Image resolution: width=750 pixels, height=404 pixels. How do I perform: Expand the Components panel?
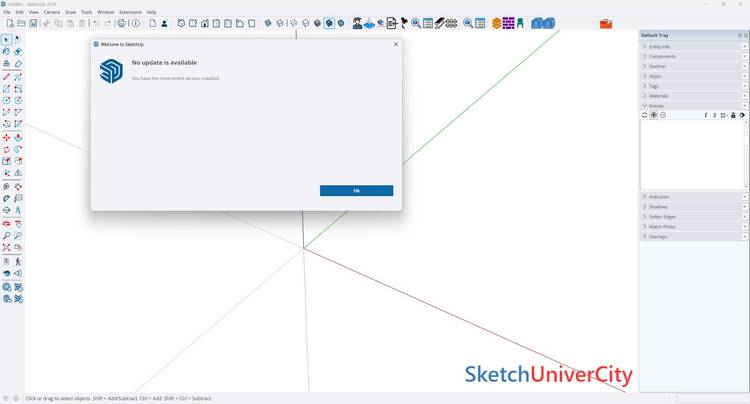(x=662, y=56)
